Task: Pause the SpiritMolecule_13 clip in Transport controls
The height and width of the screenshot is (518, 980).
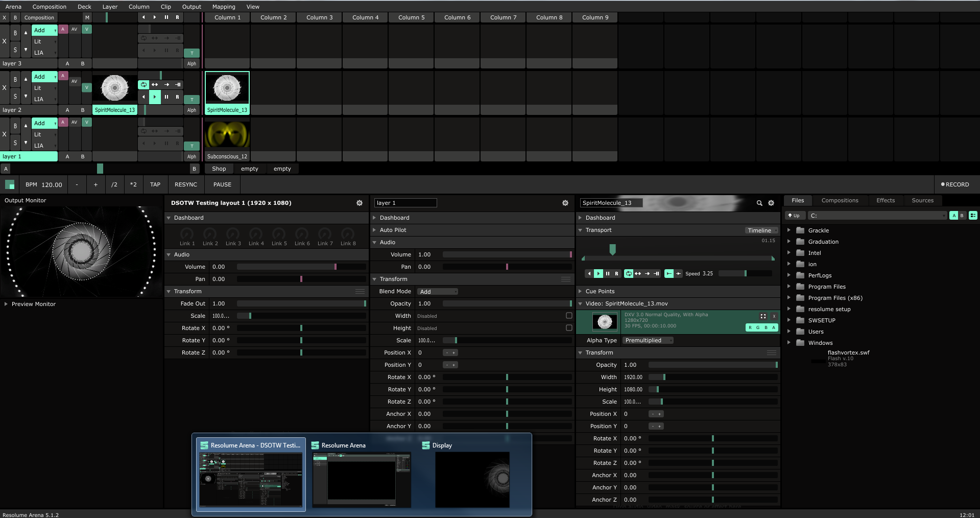Action: 608,274
